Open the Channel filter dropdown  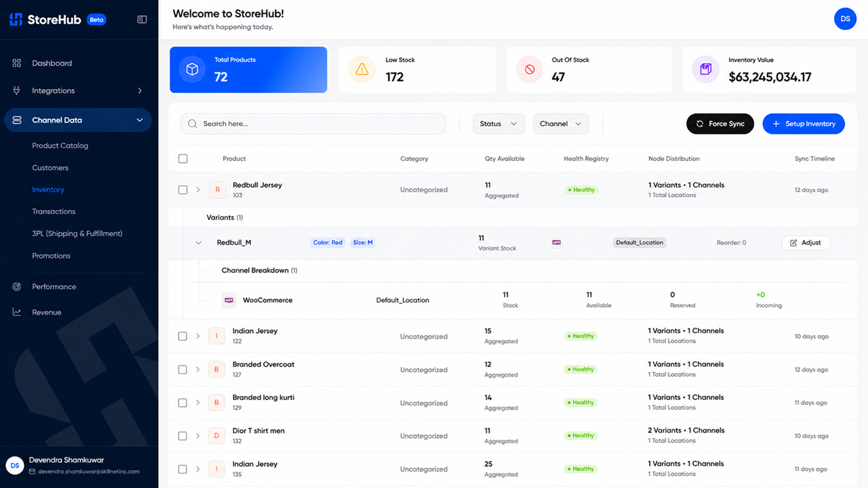point(560,124)
